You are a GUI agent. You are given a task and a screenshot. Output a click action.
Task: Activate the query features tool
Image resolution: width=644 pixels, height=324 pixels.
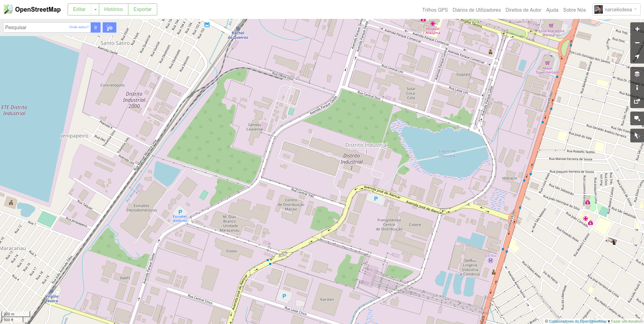(x=637, y=136)
